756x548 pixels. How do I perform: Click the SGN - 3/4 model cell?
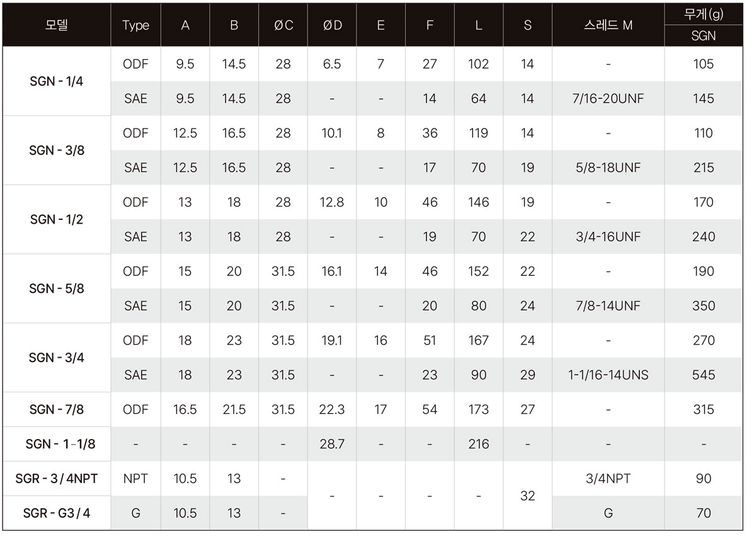57,358
